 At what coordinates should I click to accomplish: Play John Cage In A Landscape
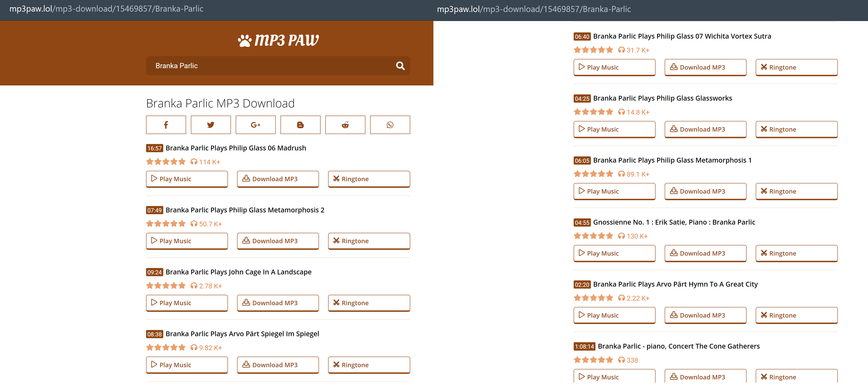187,303
